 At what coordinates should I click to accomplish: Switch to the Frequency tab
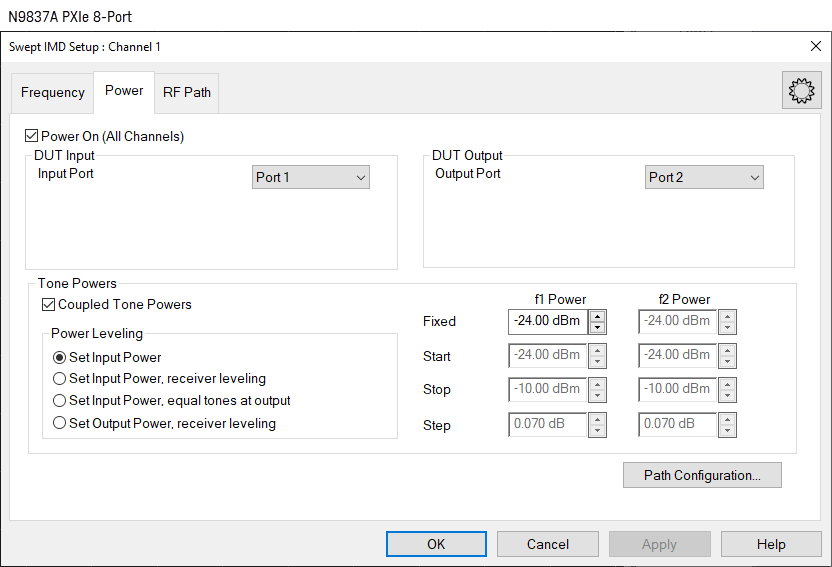pos(52,92)
